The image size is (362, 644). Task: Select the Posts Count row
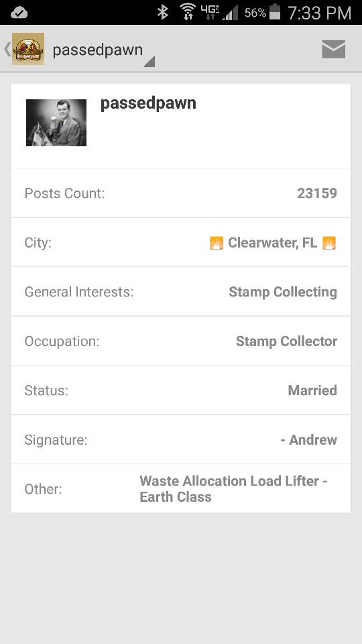[180, 193]
